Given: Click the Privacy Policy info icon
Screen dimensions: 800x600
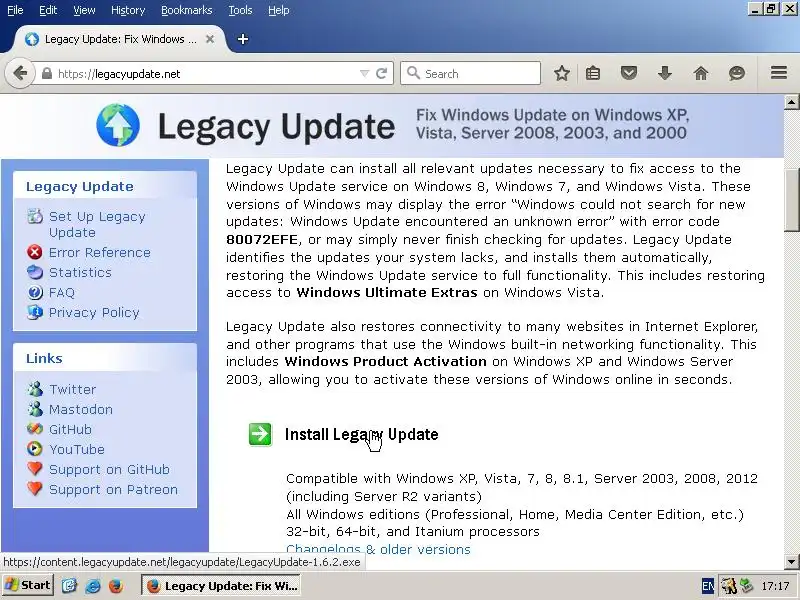Looking at the screenshot, I should tap(35, 312).
